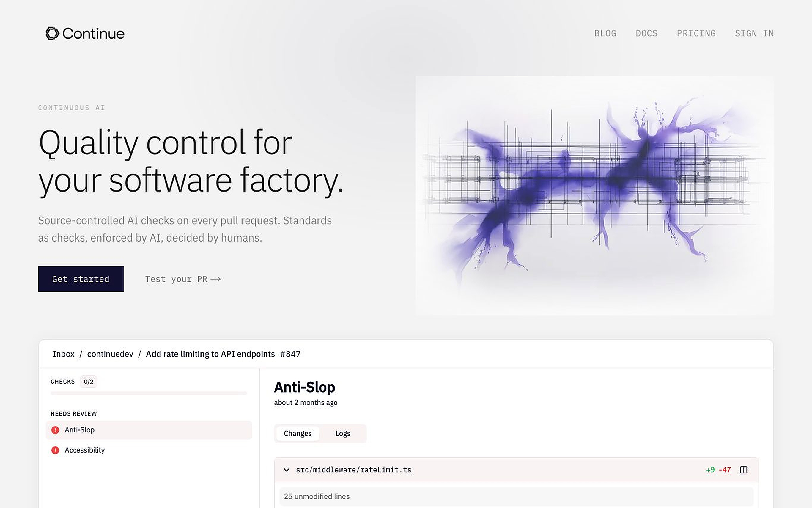Open the Blog page
The height and width of the screenshot is (508, 812).
605,33
